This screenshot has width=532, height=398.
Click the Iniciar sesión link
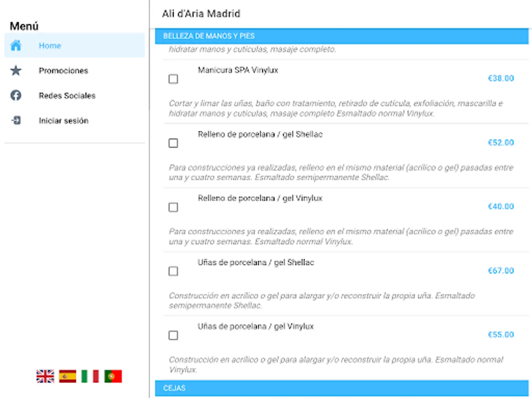pos(63,121)
